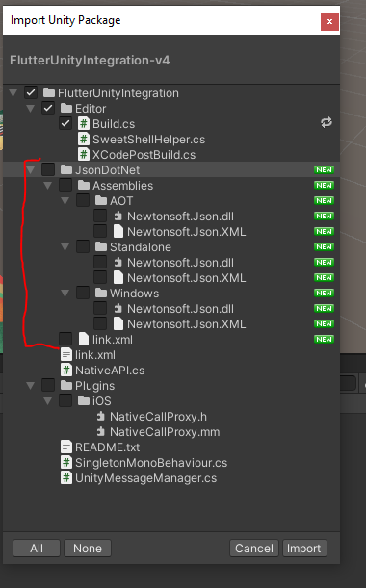Click the text file icon of README.txt
Image resolution: width=366 pixels, height=588 pixels.
pos(66,447)
